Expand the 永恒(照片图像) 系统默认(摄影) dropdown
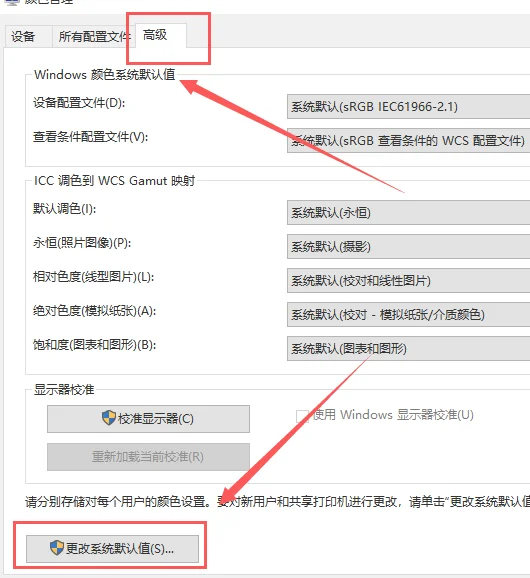 [408, 246]
